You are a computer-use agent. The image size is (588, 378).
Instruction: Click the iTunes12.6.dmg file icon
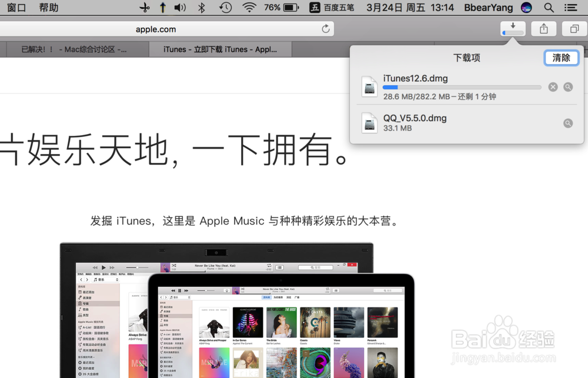(369, 86)
